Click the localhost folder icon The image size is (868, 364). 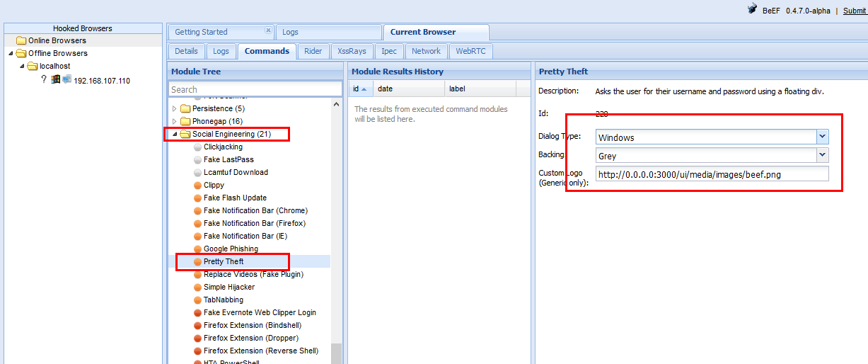[33, 66]
